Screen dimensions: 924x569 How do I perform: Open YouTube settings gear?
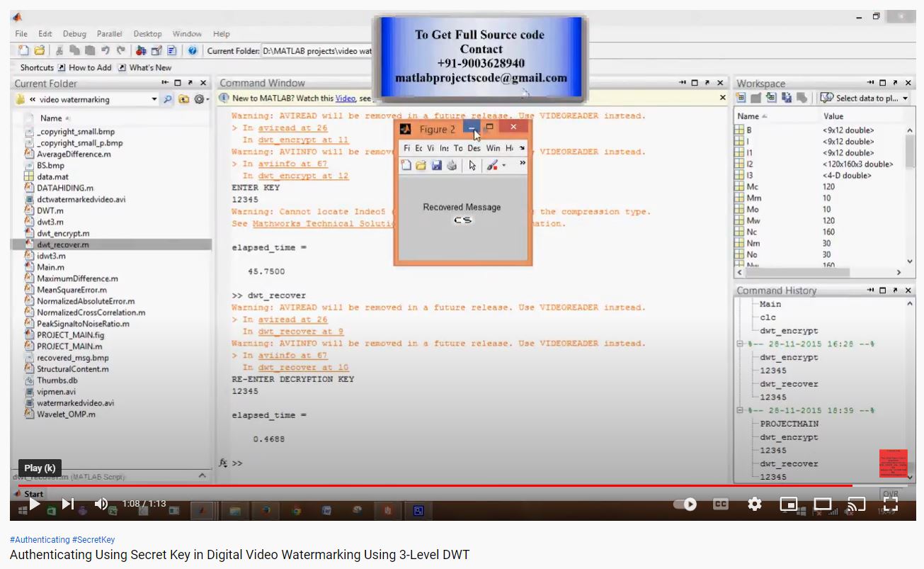tap(755, 504)
